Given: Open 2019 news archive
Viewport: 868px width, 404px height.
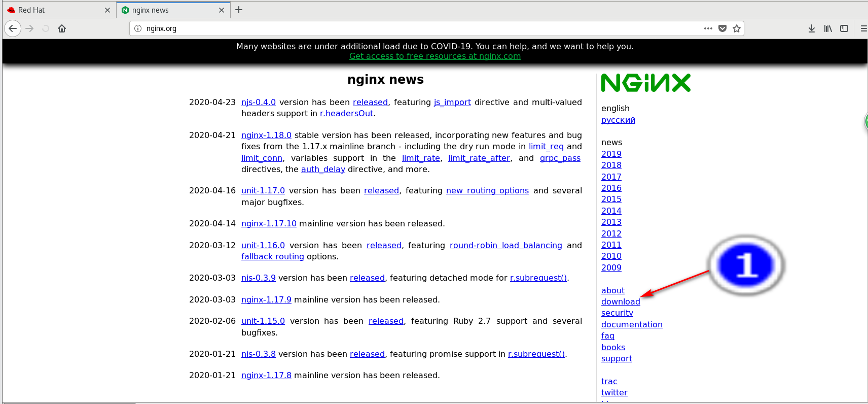Looking at the screenshot, I should 611,154.
